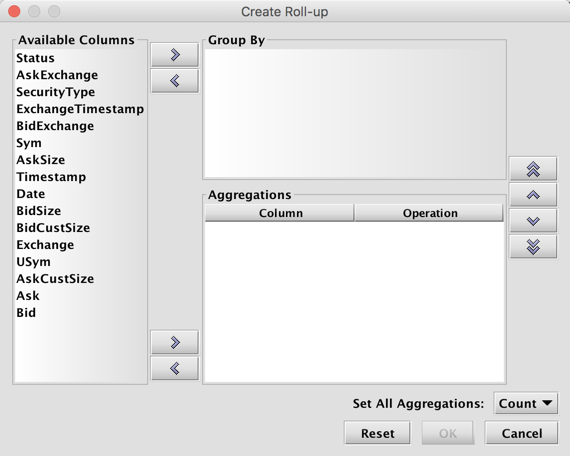This screenshot has height=456, width=570.
Task: Add selected column to Group By
Action: coord(175,55)
